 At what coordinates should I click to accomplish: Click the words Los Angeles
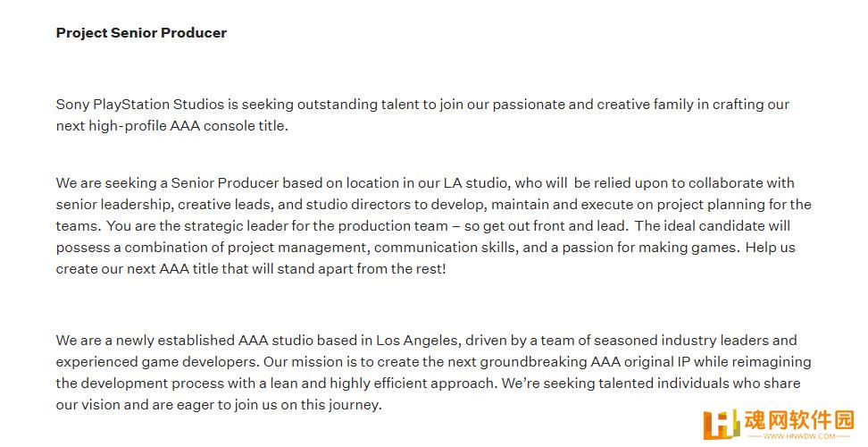[417, 340]
